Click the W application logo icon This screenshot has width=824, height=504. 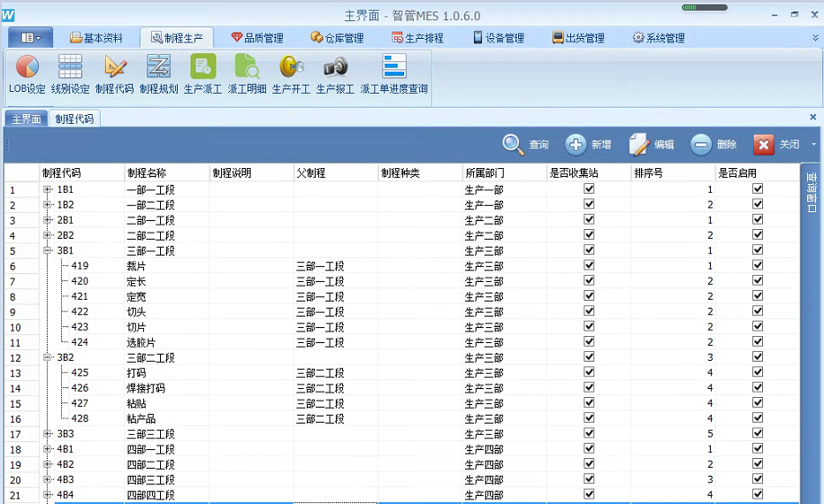click(8, 15)
